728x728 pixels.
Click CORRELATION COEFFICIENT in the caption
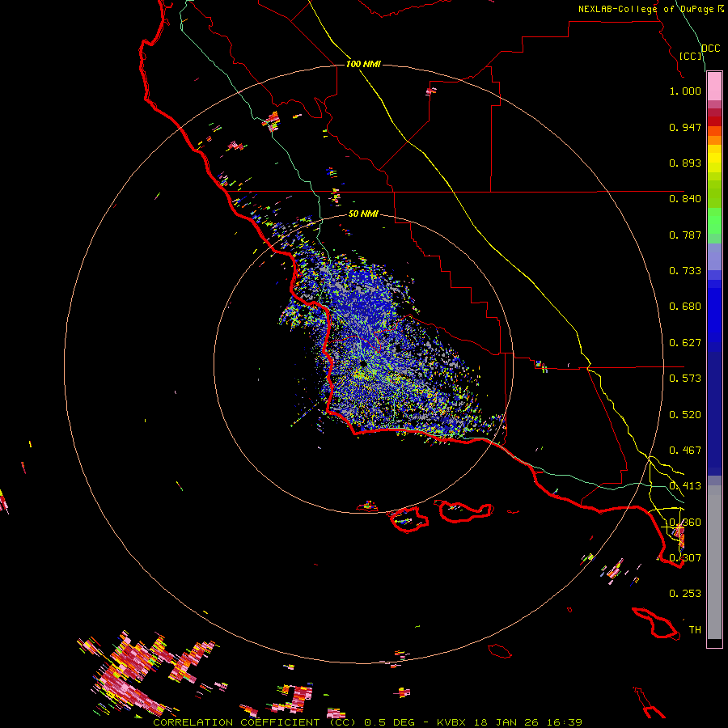(236, 722)
